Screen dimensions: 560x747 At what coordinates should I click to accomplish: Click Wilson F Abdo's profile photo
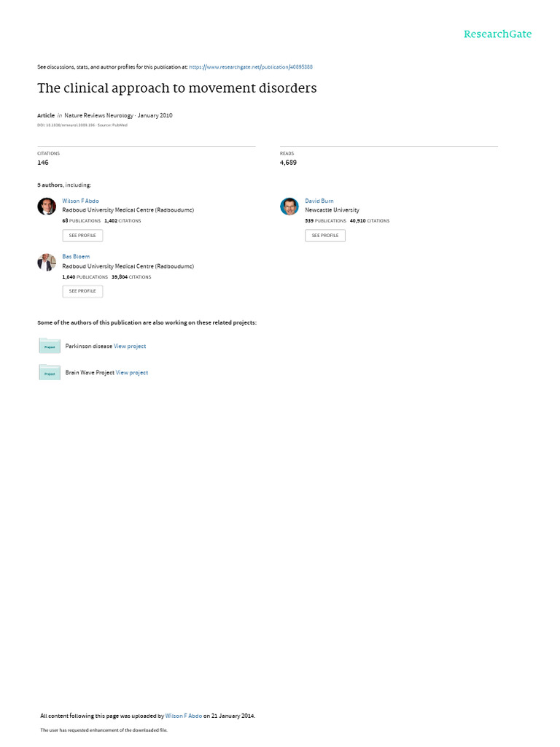click(x=47, y=206)
